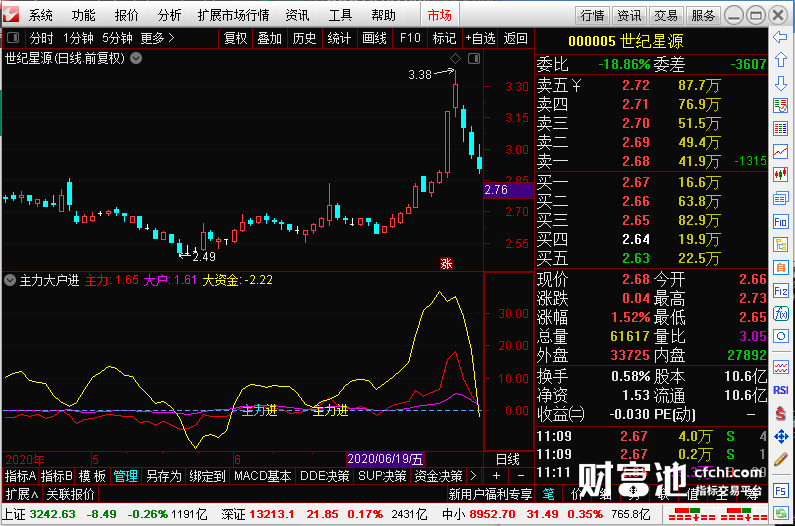Open the f(x) formula icon

(x=780, y=313)
